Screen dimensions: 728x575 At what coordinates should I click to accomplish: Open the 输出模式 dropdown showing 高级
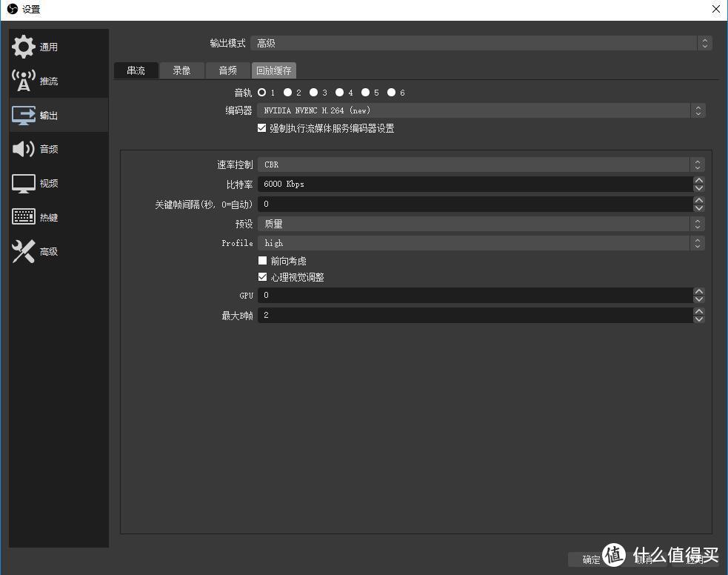point(481,43)
